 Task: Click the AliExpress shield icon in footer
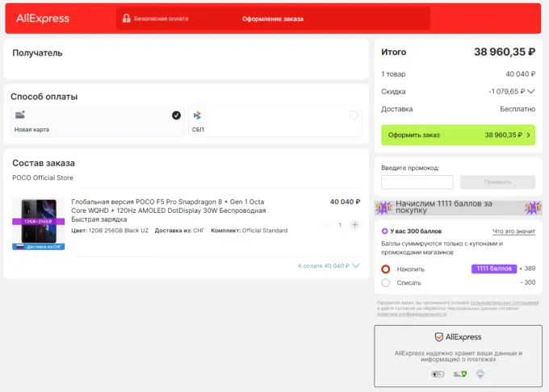tap(439, 337)
